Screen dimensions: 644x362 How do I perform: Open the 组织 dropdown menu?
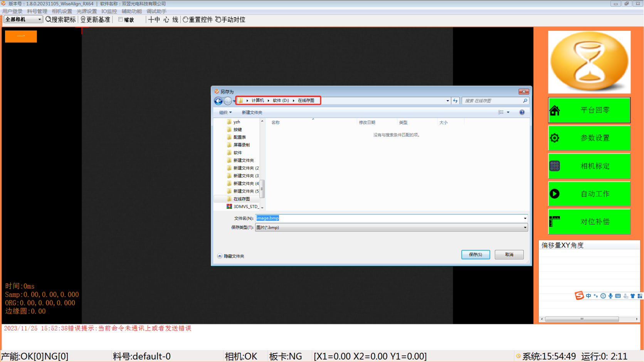tap(225, 112)
